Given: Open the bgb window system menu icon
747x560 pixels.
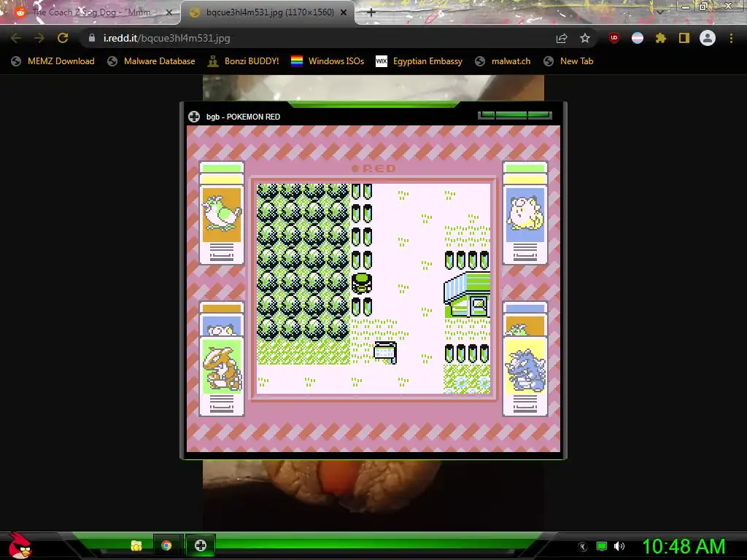Looking at the screenshot, I should coord(194,117).
